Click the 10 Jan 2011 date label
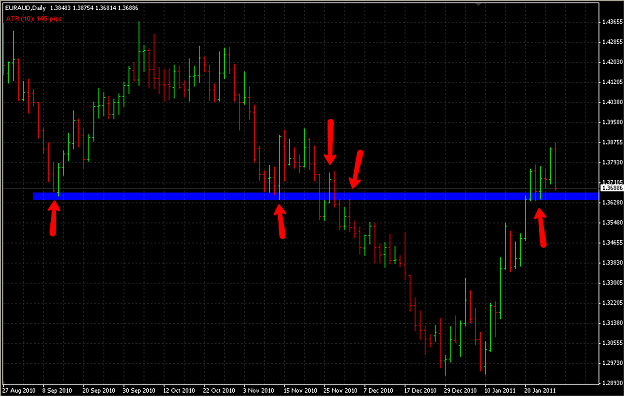The height and width of the screenshot is (397, 625). pyautogui.click(x=500, y=390)
